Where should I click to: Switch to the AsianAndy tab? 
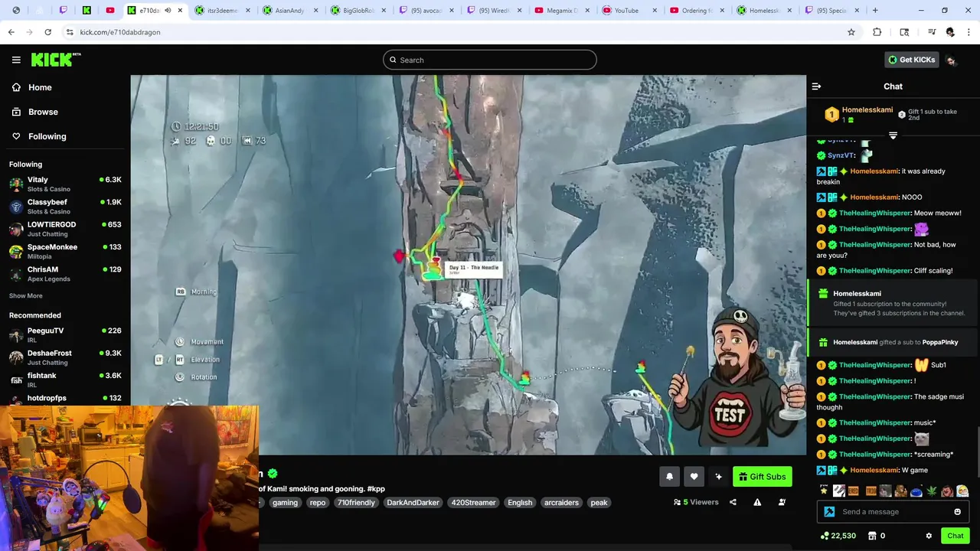pos(289,11)
